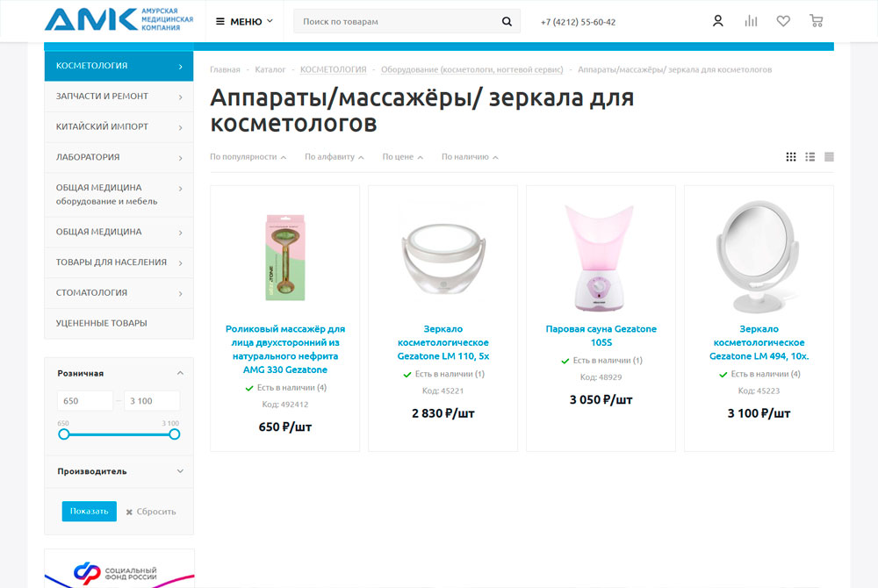Switch to list view layout
This screenshot has height=588, width=878.
click(x=810, y=156)
